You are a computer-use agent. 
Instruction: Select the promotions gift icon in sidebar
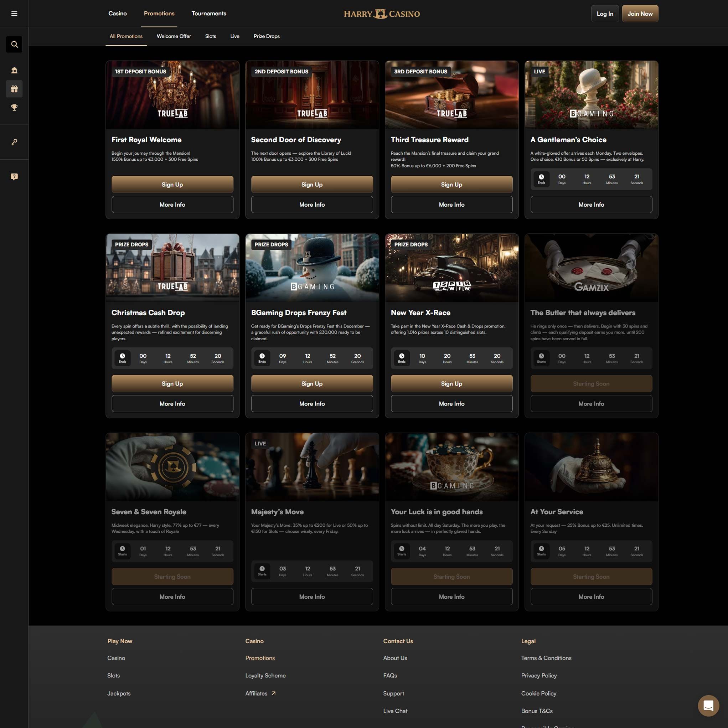(x=14, y=89)
